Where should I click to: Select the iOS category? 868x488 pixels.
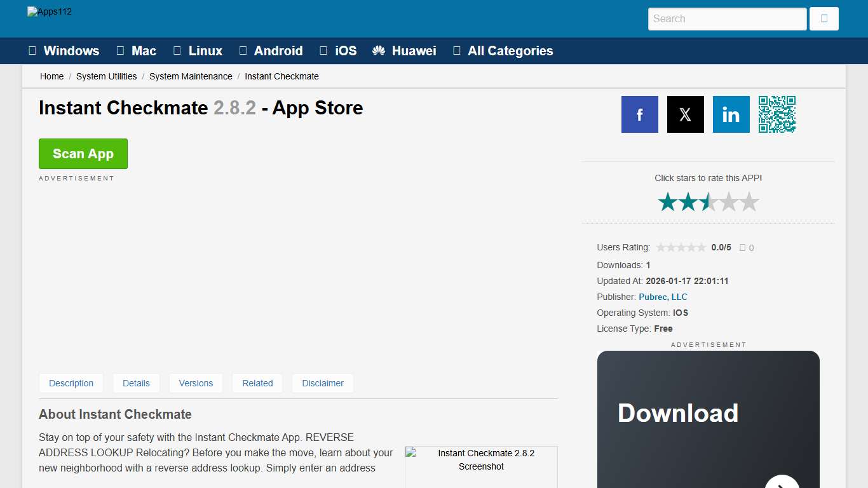(x=338, y=50)
